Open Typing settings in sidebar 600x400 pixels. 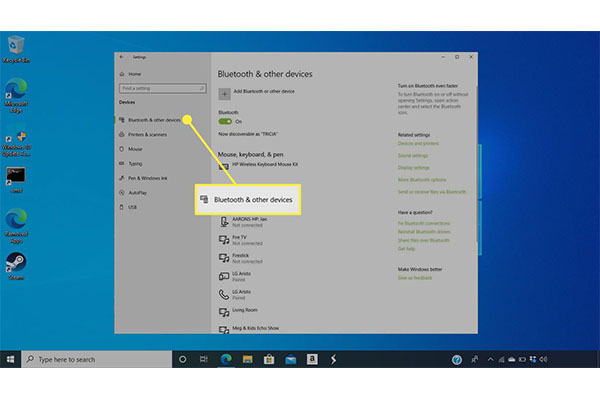point(131,163)
